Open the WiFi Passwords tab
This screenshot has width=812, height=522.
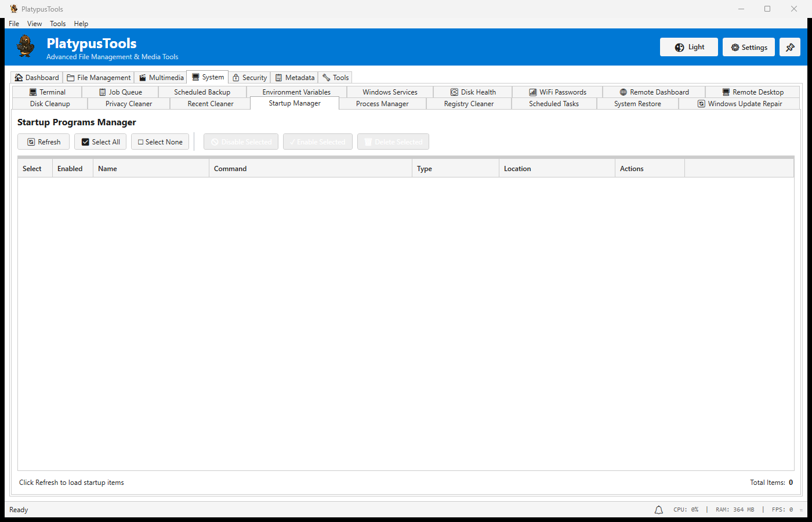[557, 92]
